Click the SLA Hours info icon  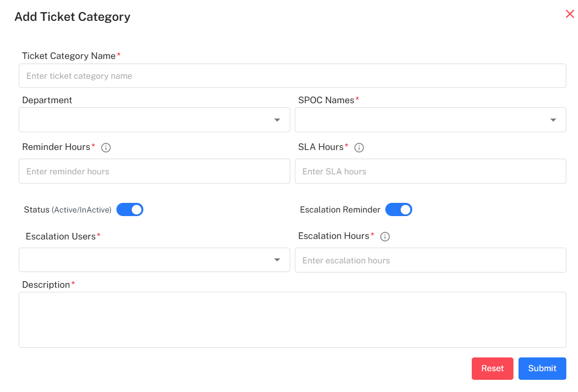[359, 147]
